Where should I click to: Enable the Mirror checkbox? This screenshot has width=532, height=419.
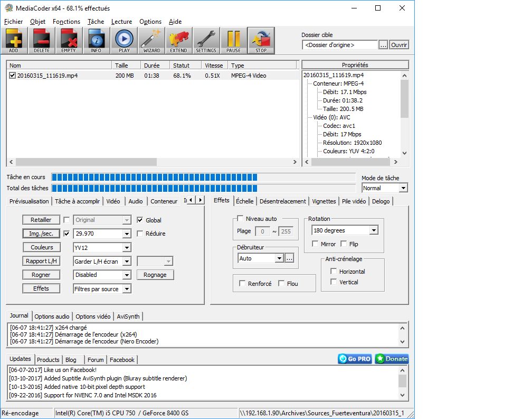[x=315, y=244]
